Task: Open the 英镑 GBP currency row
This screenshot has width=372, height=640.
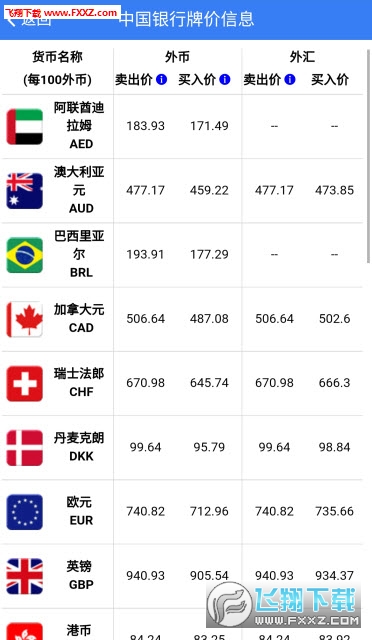Action: (x=183, y=576)
